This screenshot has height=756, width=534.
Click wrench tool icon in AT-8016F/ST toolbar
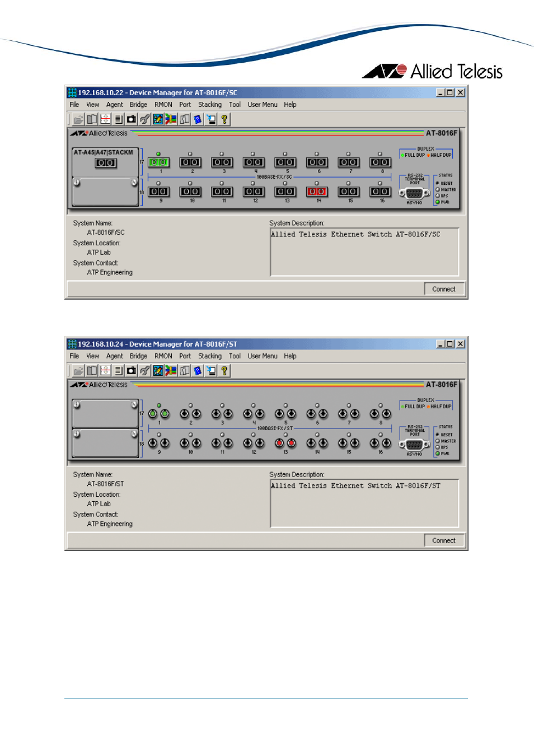(145, 371)
